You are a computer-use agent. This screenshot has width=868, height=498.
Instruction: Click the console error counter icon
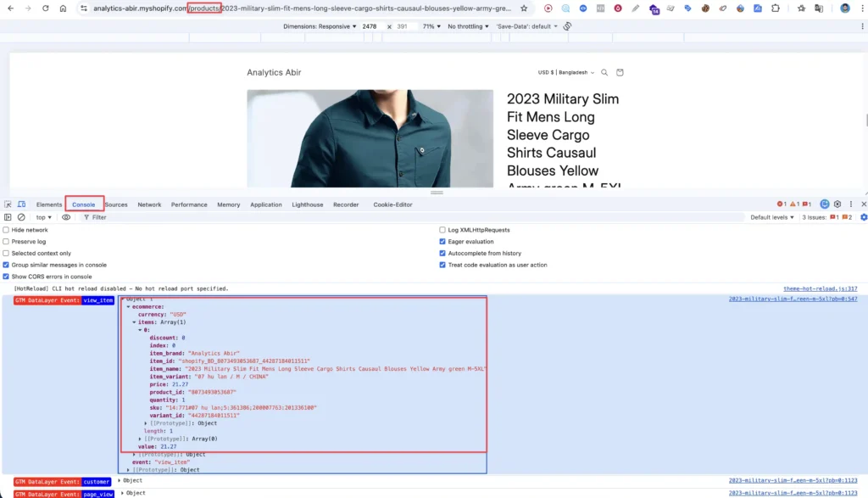tap(781, 204)
